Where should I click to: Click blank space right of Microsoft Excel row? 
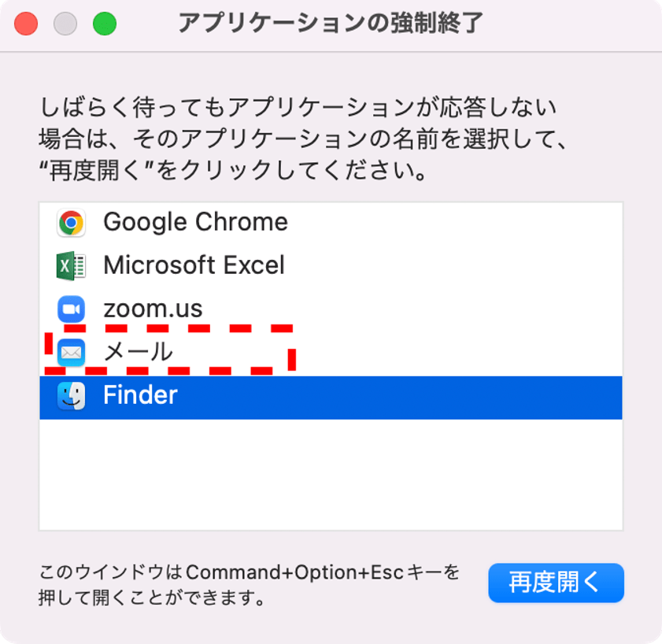[x=457, y=265]
